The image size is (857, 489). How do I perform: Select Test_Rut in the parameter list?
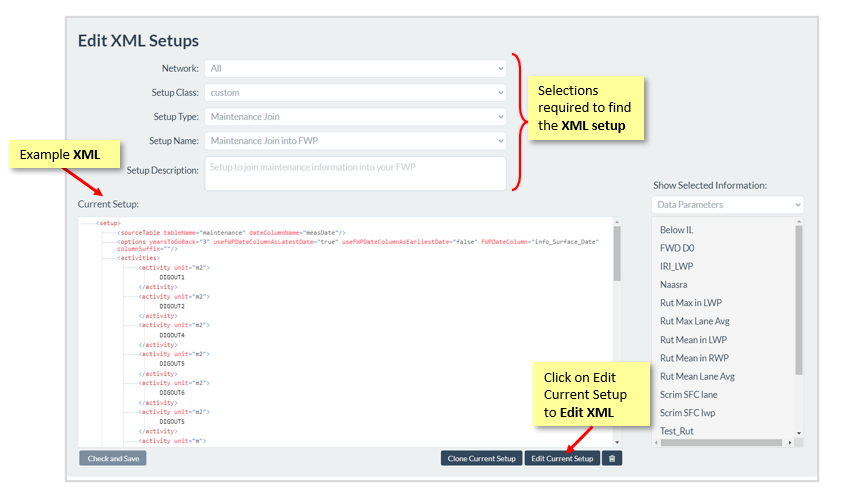pyautogui.click(x=676, y=431)
